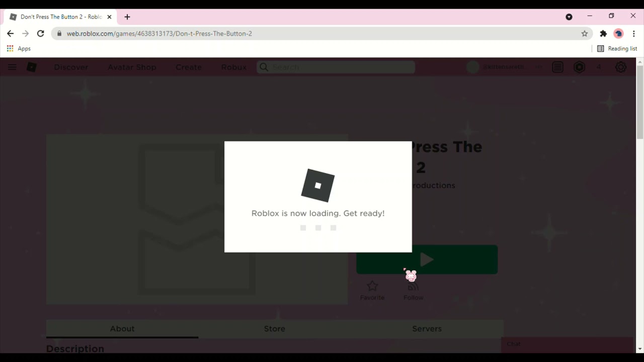This screenshot has height=362, width=644.
Task: Open the user profile avatar in navbar
Action: point(472,67)
